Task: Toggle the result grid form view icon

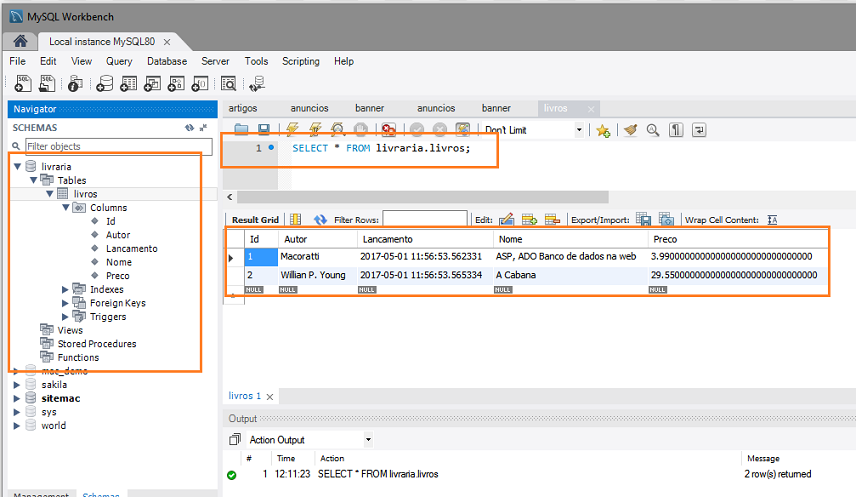Action: pyautogui.click(x=295, y=220)
